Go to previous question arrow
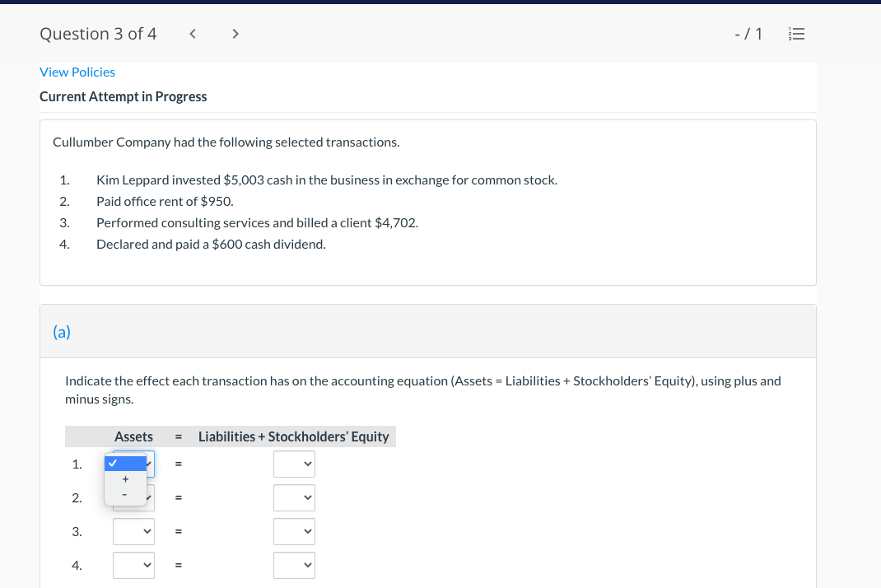Image resolution: width=881 pixels, height=588 pixels. (193, 34)
